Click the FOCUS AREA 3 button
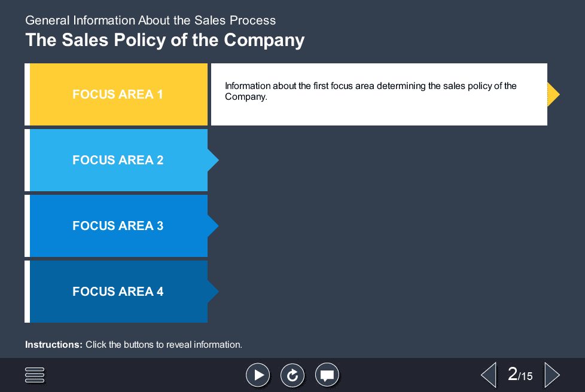Image resolution: width=585 pixels, height=392 pixels. coord(118,226)
